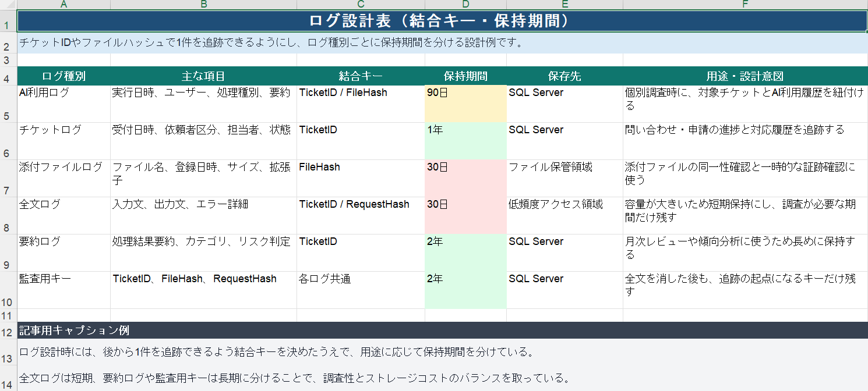Click the cell 月次レビューや傾向分析に使う
This screenshot has width=868, height=391.
745,253
